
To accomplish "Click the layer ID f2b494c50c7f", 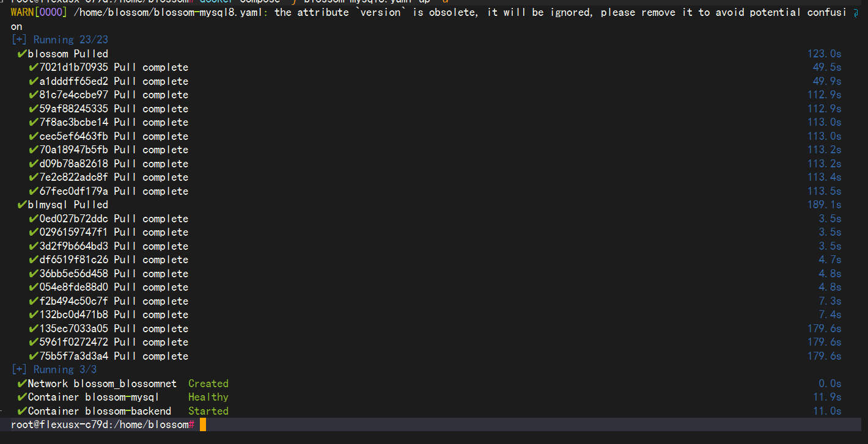I will pos(74,301).
